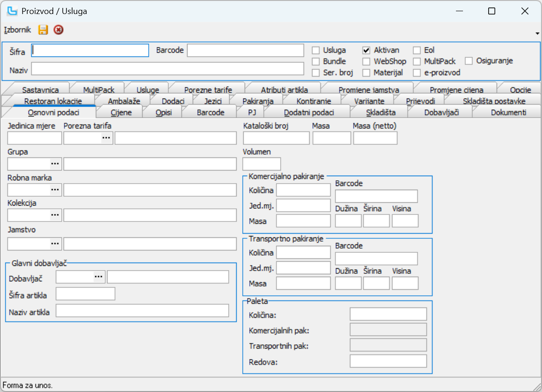Open the Izbornik menu
The height and width of the screenshot is (392, 542).
17,30
